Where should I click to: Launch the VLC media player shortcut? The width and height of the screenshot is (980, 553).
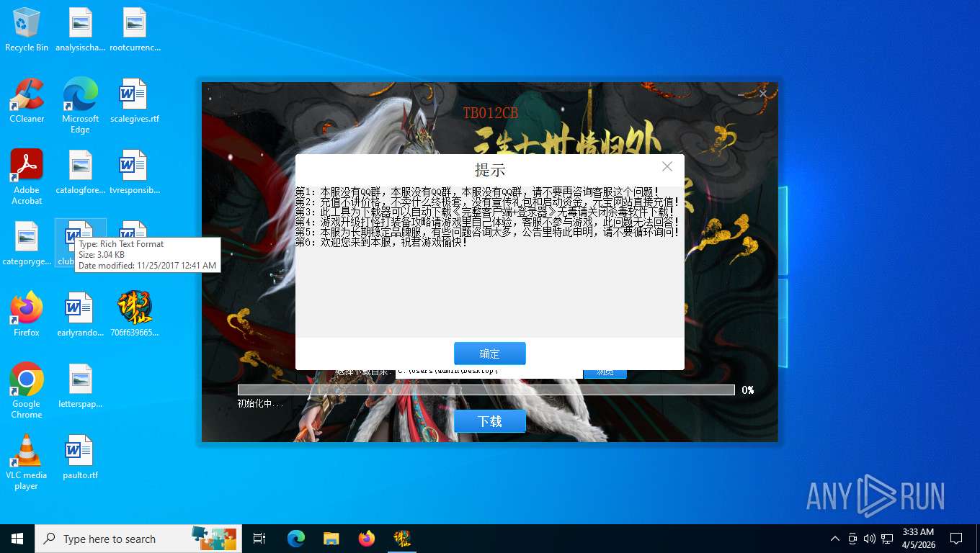coord(27,462)
